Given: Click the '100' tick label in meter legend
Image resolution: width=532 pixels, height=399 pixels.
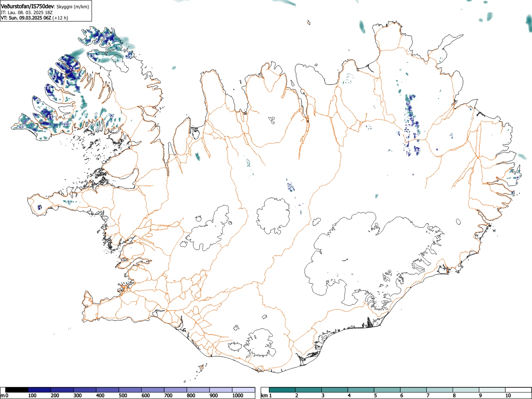Looking at the screenshot, I should (32, 396).
